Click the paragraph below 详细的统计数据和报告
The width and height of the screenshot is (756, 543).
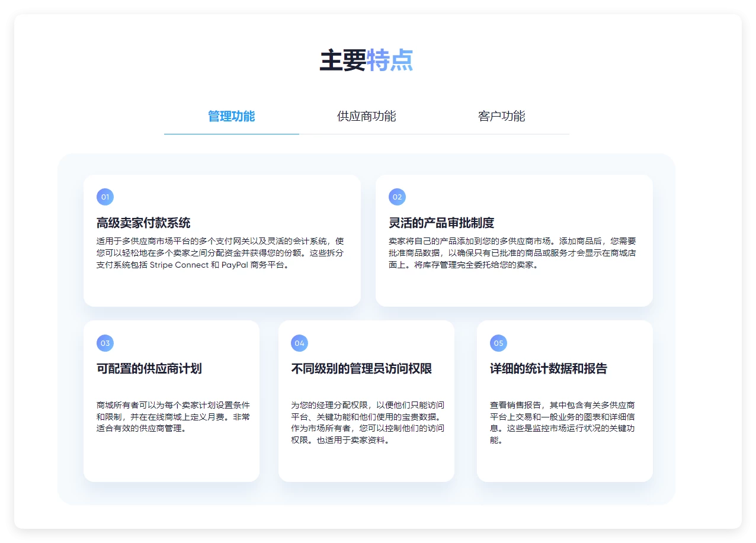[562, 422]
